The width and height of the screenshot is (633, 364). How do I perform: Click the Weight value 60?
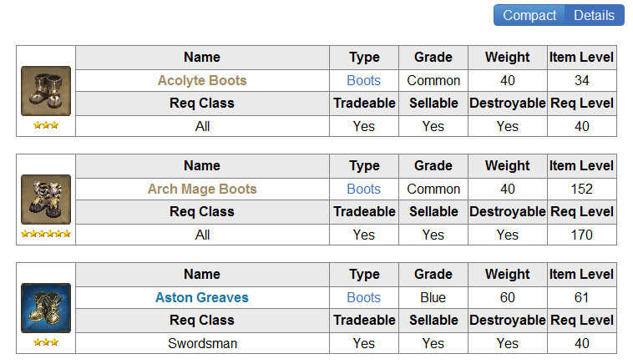point(508,298)
